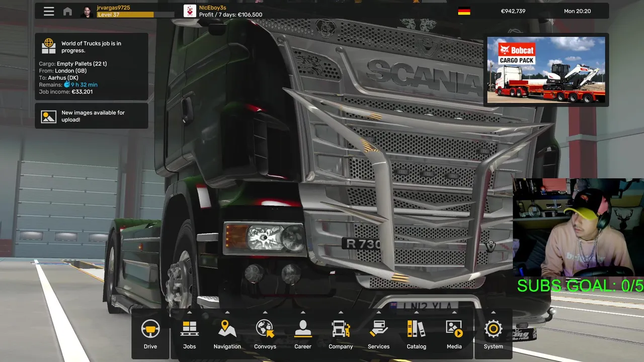Click Job income: €33,201
Image resolution: width=644 pixels, height=362 pixels.
(65, 92)
